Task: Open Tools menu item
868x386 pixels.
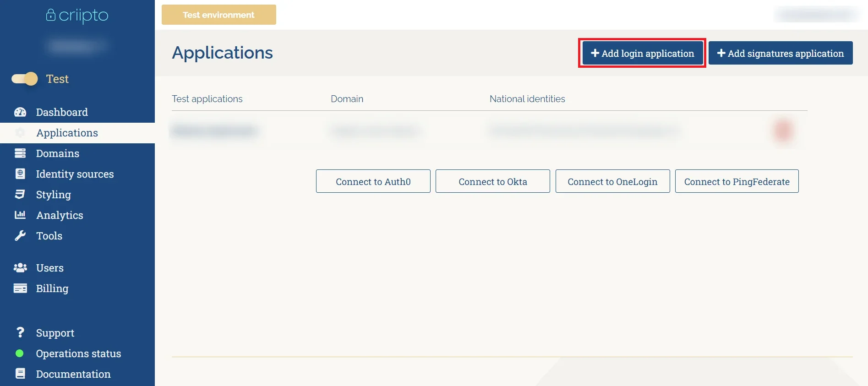Action: coord(49,236)
